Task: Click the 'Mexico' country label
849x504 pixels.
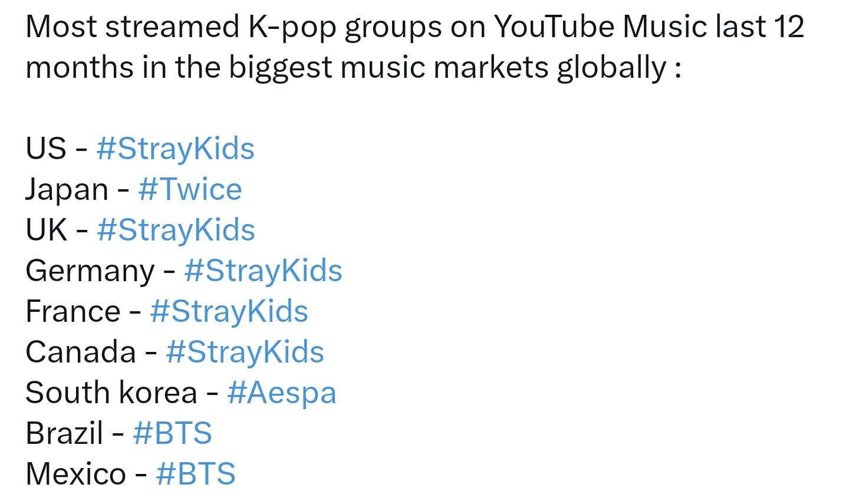Action: 76,474
